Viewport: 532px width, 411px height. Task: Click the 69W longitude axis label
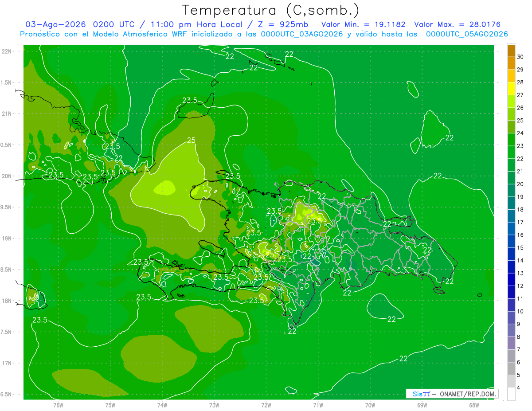tap(422, 405)
